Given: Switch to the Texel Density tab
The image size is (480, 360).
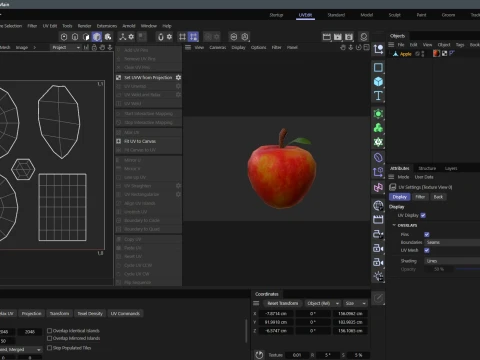Looking at the screenshot, I should pos(90,314).
